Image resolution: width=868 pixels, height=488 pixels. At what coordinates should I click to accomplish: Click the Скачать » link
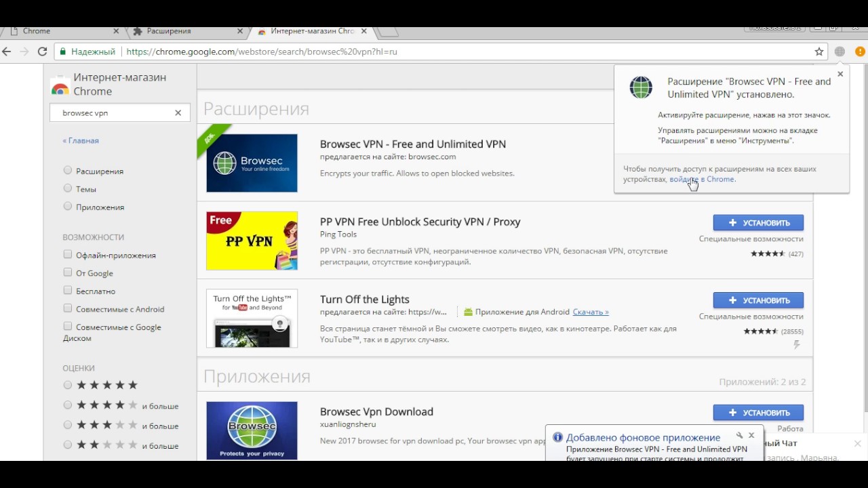[x=591, y=312]
